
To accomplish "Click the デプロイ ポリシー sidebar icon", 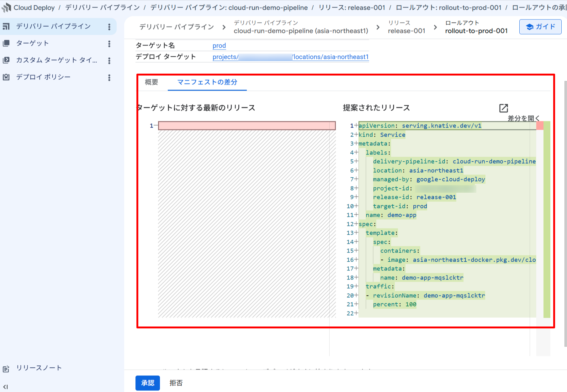I will (6, 77).
